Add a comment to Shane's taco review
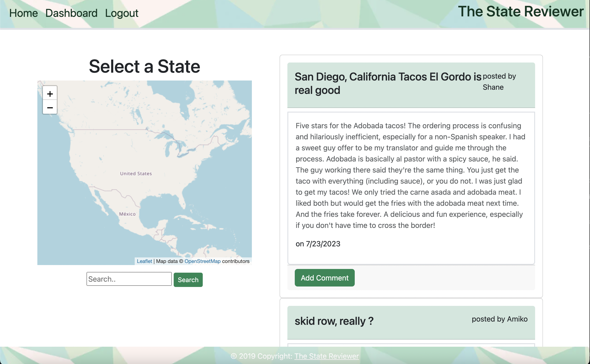The height and width of the screenshot is (364, 590). [x=325, y=277]
